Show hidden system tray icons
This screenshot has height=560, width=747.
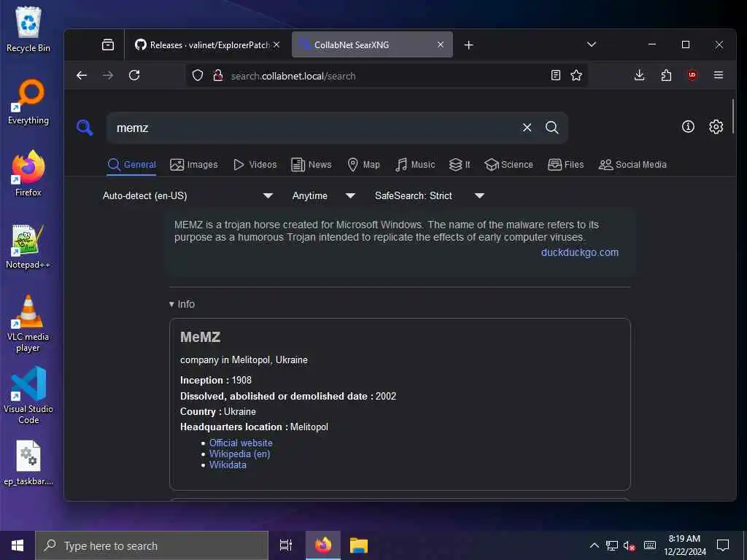point(594,545)
